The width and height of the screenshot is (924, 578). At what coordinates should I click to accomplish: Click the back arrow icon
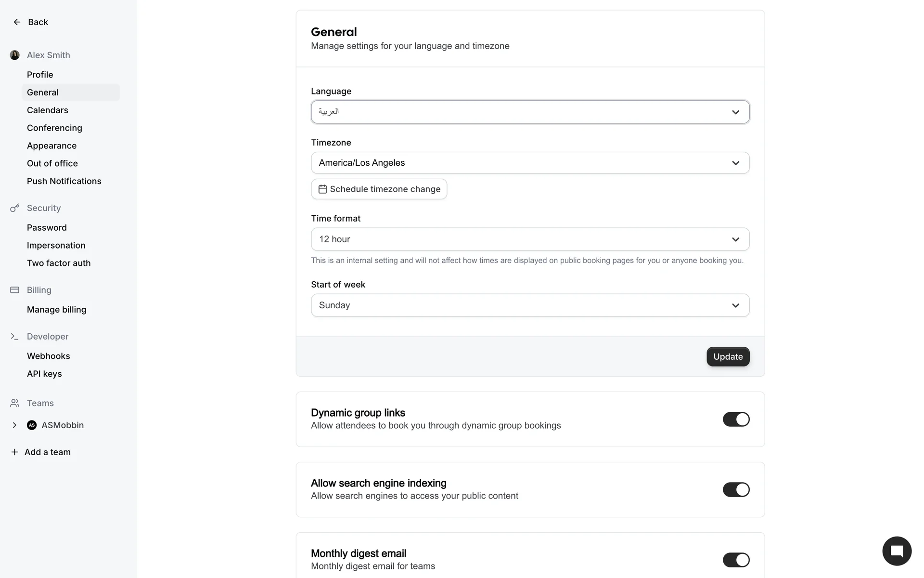pos(17,22)
